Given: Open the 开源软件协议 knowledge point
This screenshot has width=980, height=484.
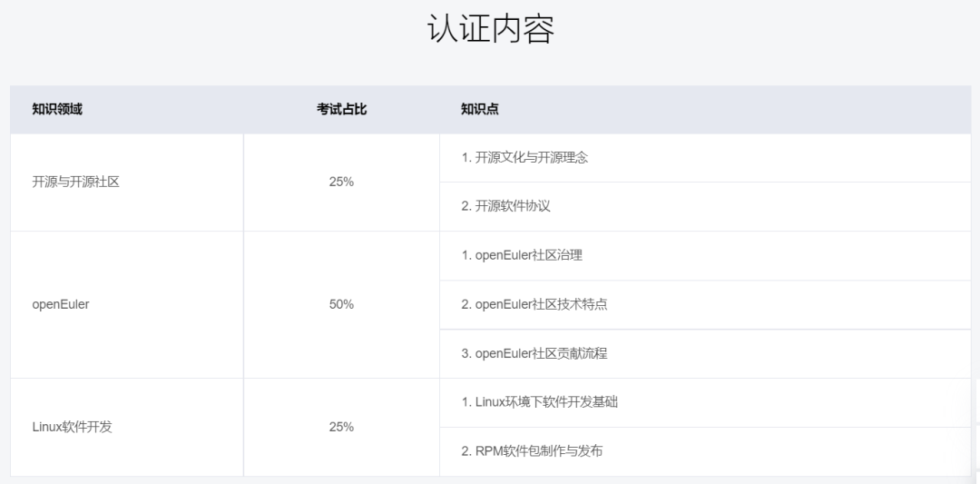Looking at the screenshot, I should (505, 206).
